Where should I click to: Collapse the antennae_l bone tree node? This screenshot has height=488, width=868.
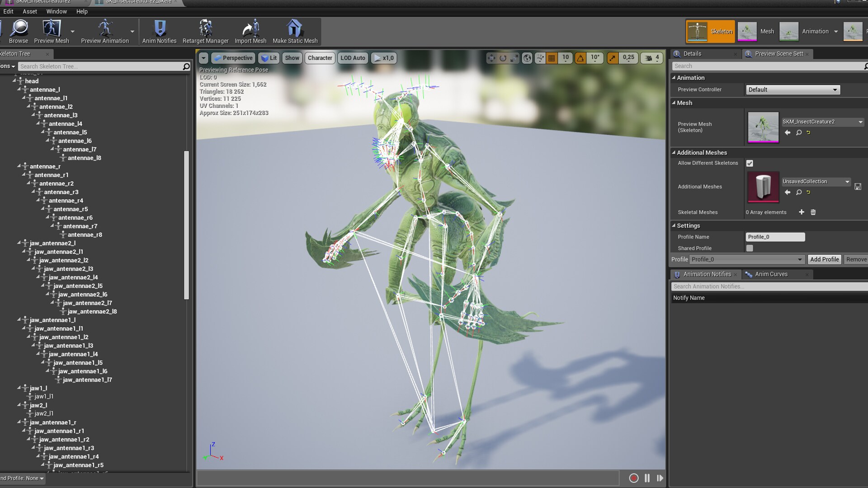[19, 89]
